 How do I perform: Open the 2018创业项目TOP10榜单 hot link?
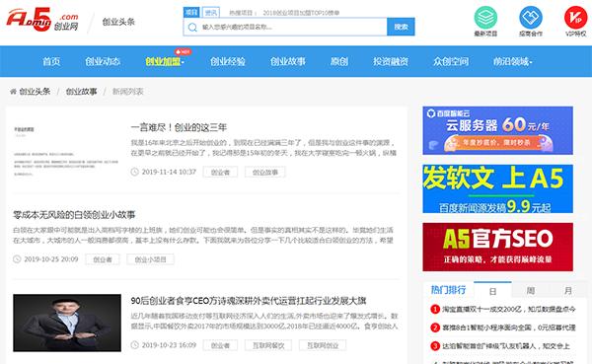pos(301,13)
